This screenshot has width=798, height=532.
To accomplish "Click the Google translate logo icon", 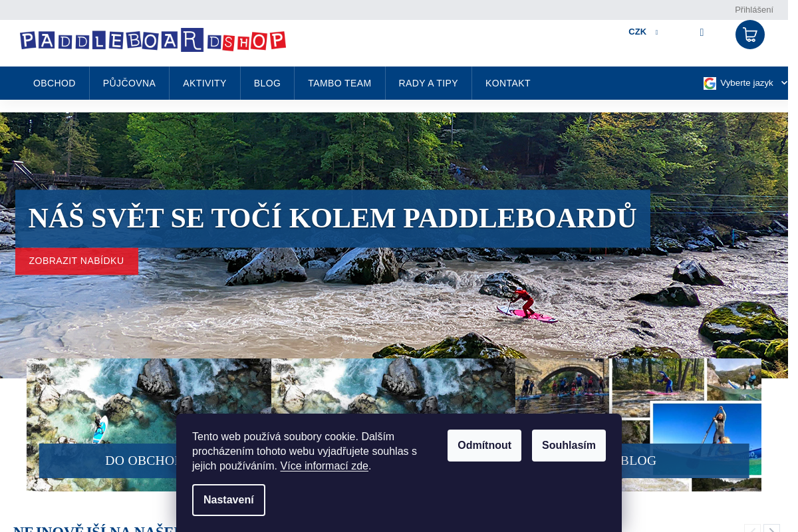I will 710,83.
